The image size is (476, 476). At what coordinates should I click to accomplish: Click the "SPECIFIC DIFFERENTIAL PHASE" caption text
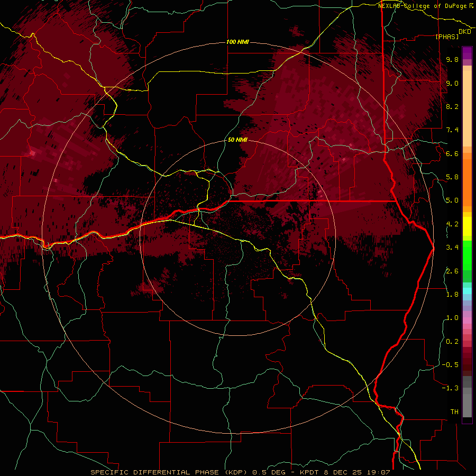pos(155,472)
